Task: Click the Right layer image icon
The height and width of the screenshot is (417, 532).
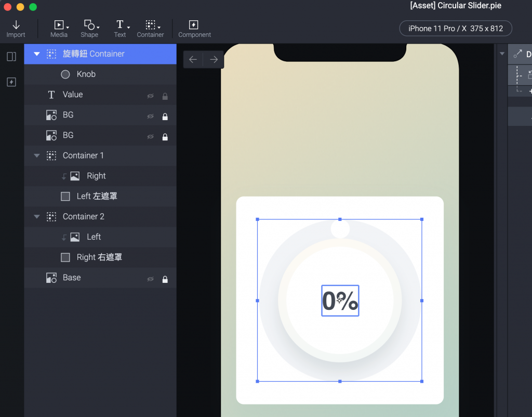Action: [x=75, y=176]
